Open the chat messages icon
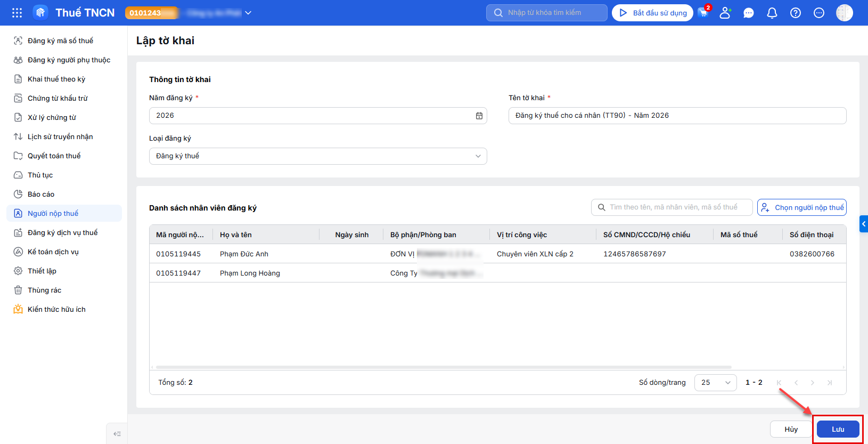The width and height of the screenshot is (868, 444). (749, 13)
